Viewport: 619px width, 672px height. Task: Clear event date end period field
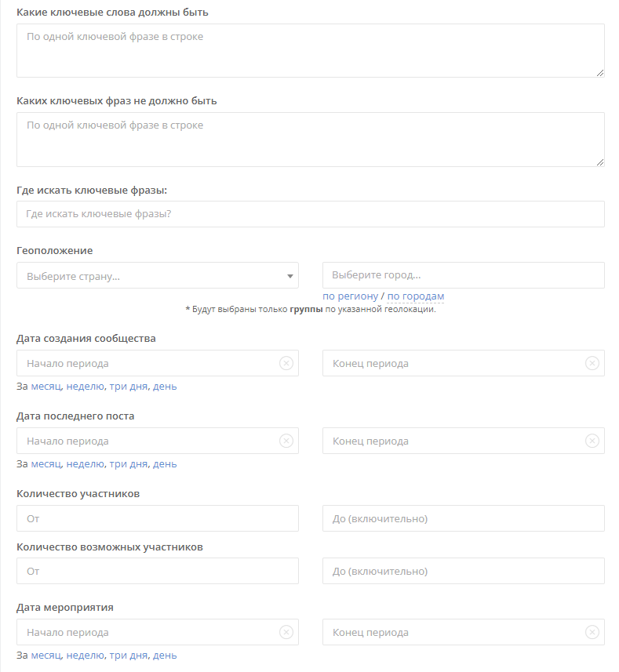coord(592,632)
